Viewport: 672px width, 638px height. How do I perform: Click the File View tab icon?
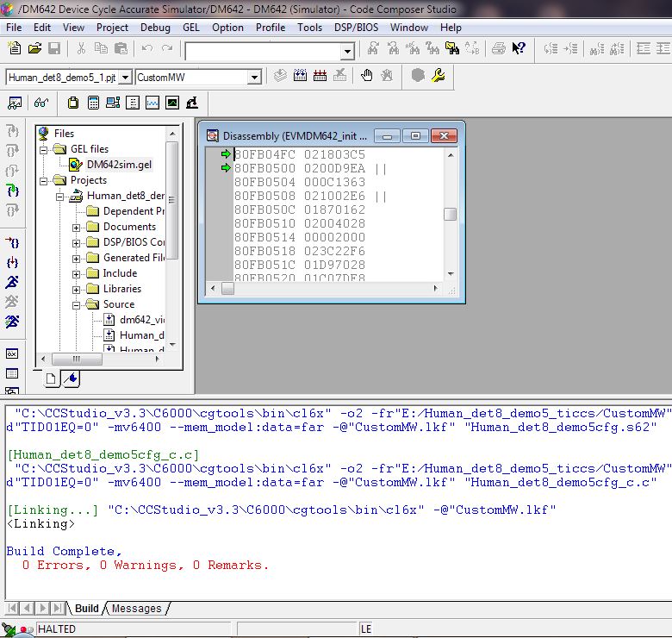tap(51, 378)
